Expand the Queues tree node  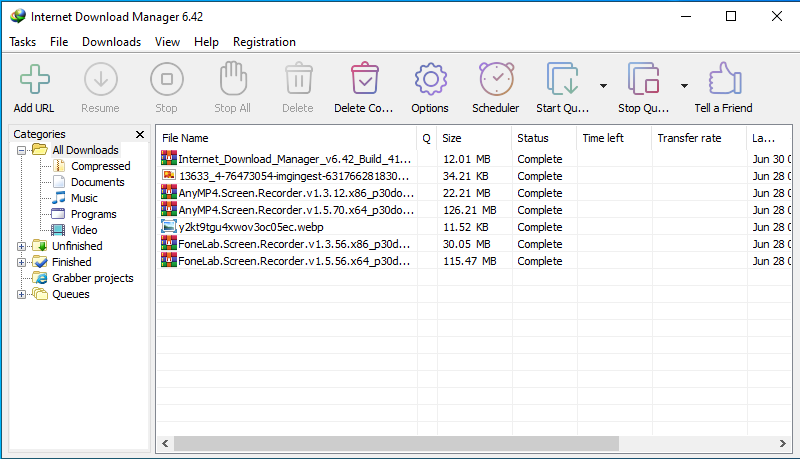tap(21, 294)
